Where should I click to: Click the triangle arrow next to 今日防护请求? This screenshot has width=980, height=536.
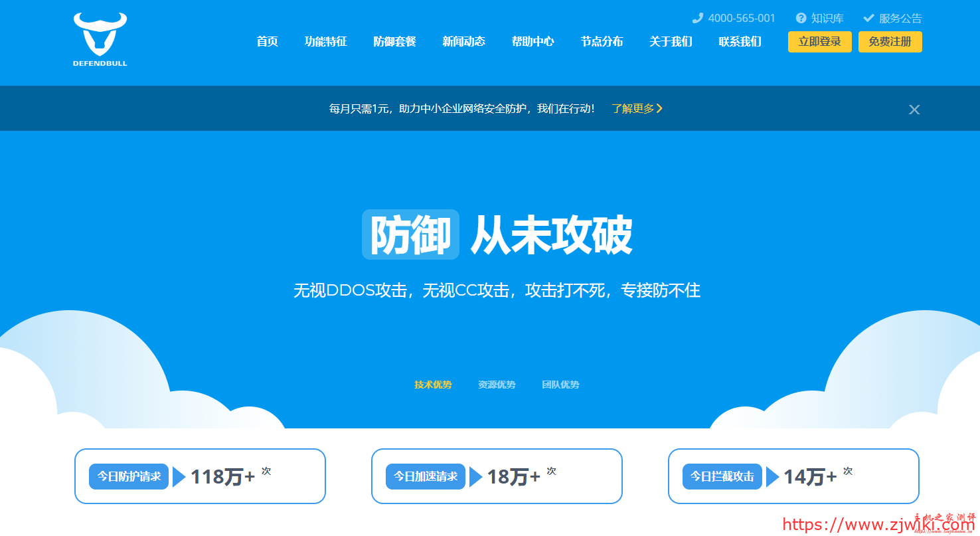tap(179, 477)
